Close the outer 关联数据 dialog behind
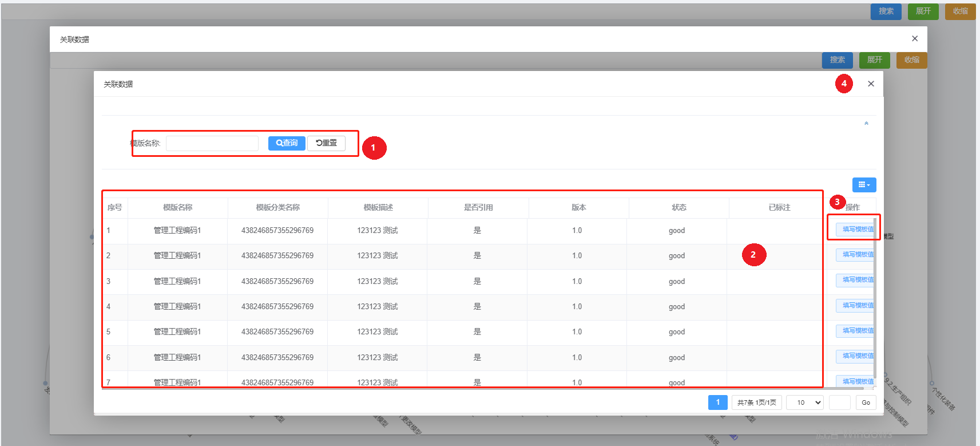The image size is (980, 446). (915, 38)
